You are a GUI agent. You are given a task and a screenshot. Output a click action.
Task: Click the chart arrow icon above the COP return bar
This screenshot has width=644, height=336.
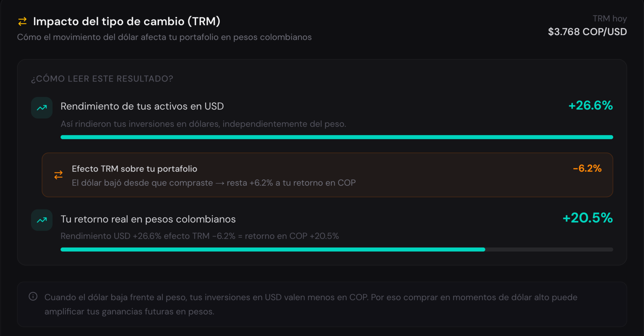[x=42, y=220]
